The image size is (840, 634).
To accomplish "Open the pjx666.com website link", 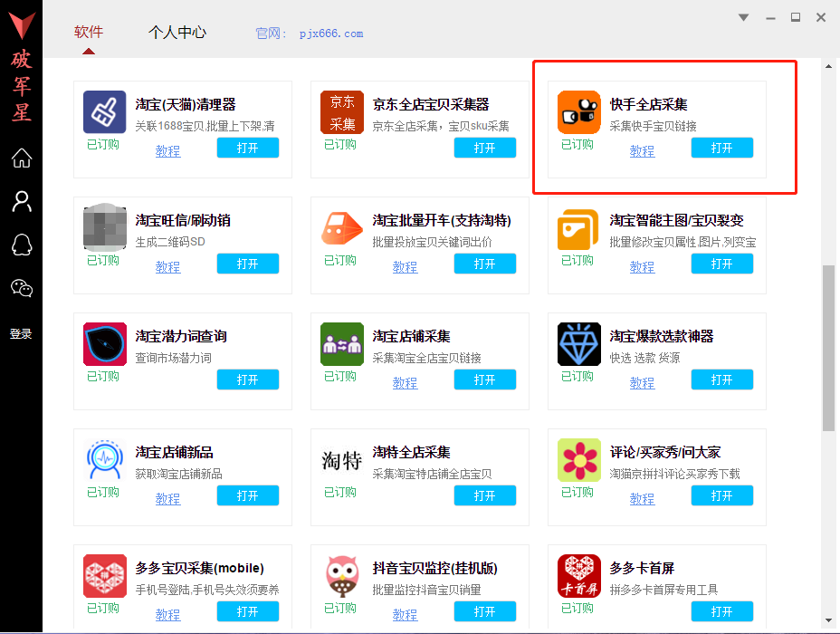I will click(x=331, y=34).
